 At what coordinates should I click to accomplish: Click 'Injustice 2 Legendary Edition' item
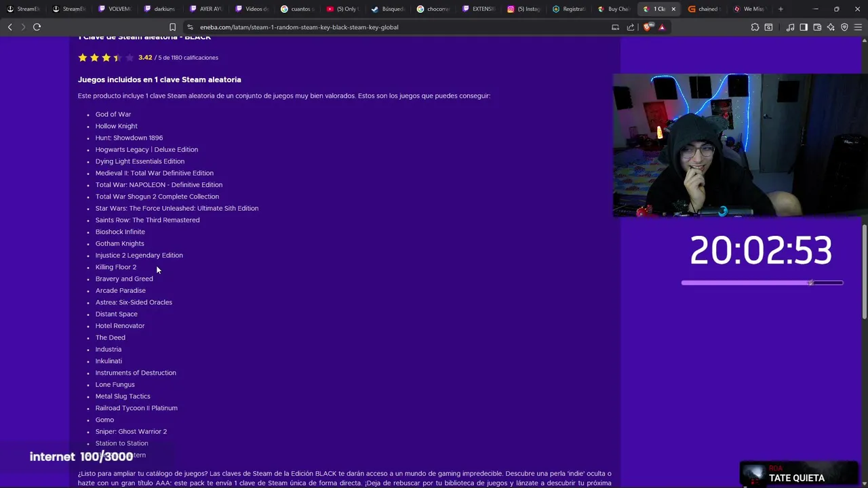[139, 256]
